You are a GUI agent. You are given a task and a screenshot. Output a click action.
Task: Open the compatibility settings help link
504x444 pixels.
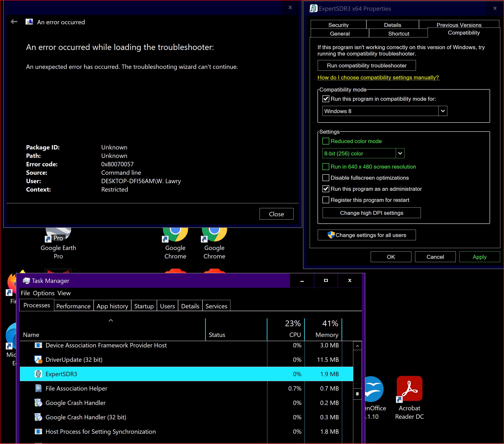[378, 77]
